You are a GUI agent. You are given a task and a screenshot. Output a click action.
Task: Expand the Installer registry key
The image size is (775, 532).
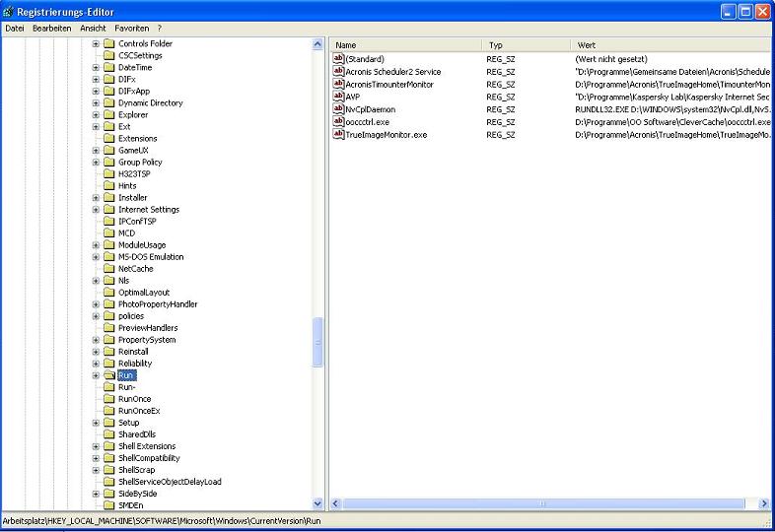96,198
